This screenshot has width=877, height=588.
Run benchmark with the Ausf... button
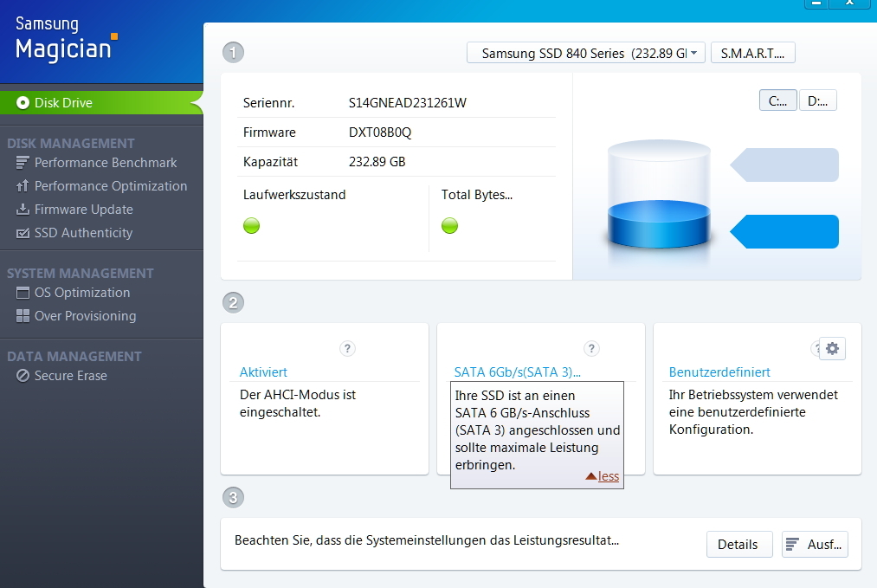click(815, 545)
